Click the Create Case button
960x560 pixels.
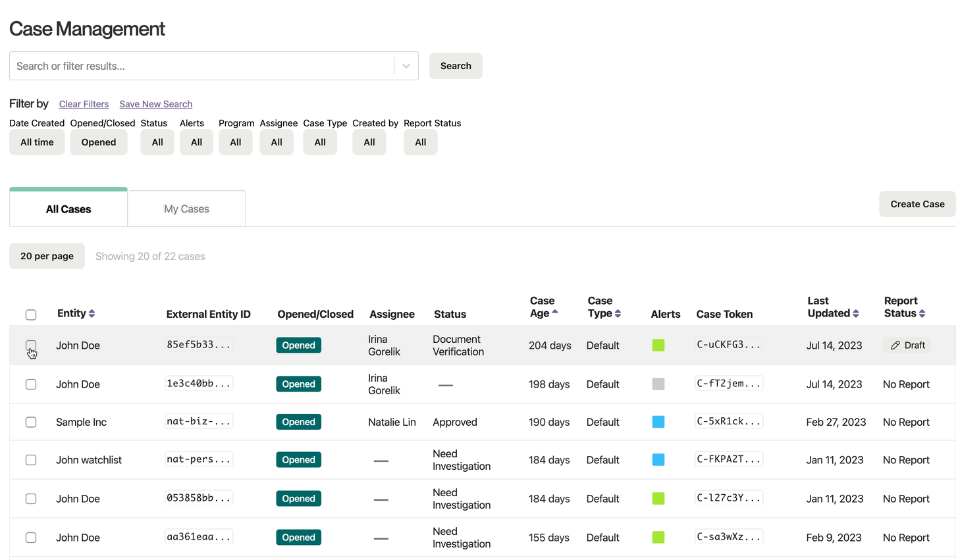[x=917, y=204]
